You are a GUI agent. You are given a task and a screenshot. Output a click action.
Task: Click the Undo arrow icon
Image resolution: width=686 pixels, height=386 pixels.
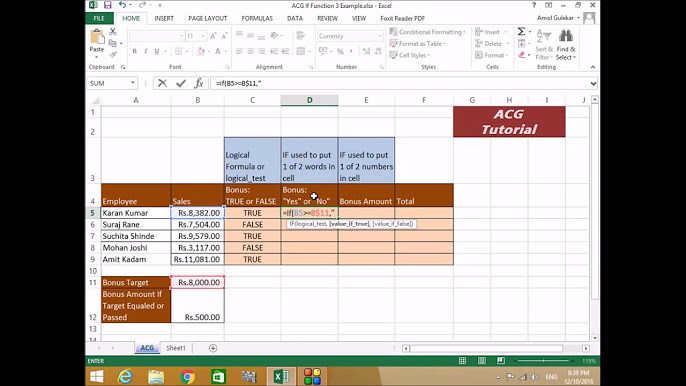click(122, 5)
